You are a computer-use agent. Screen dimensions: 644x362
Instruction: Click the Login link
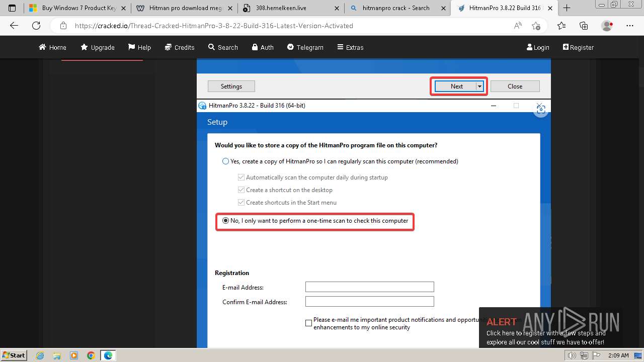(538, 47)
